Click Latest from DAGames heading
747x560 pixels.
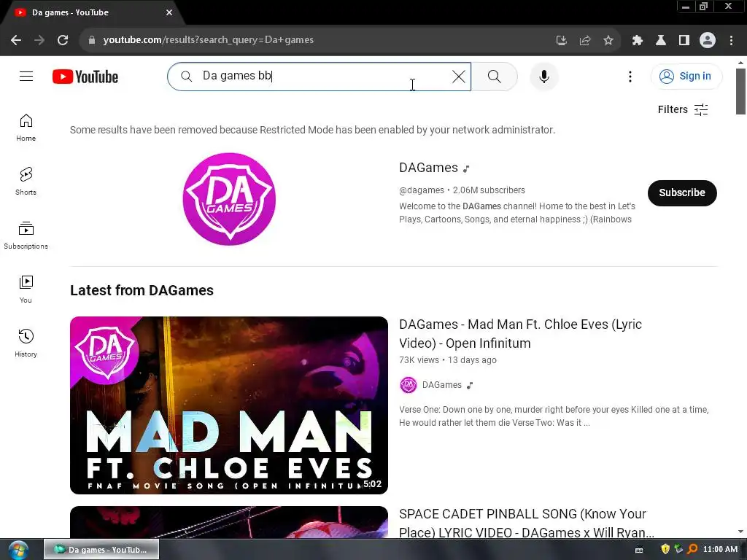[142, 290]
